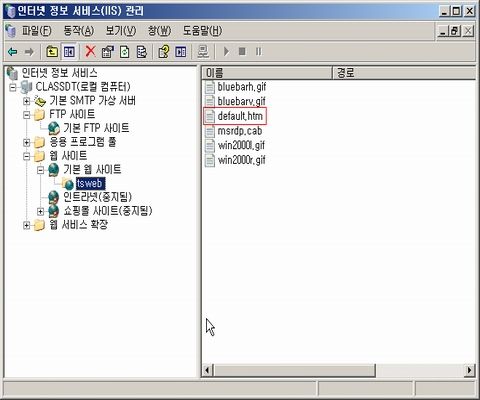480x400 pixels.
Task: Click the CLASSDT computer icon
Action: (x=26, y=87)
